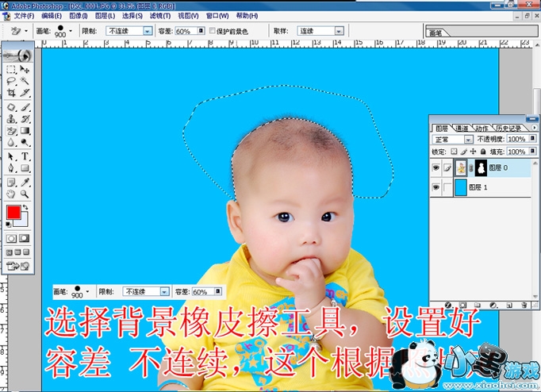541x392 pixels.
Task: Open the 文件(F) menu
Action: tap(24, 16)
